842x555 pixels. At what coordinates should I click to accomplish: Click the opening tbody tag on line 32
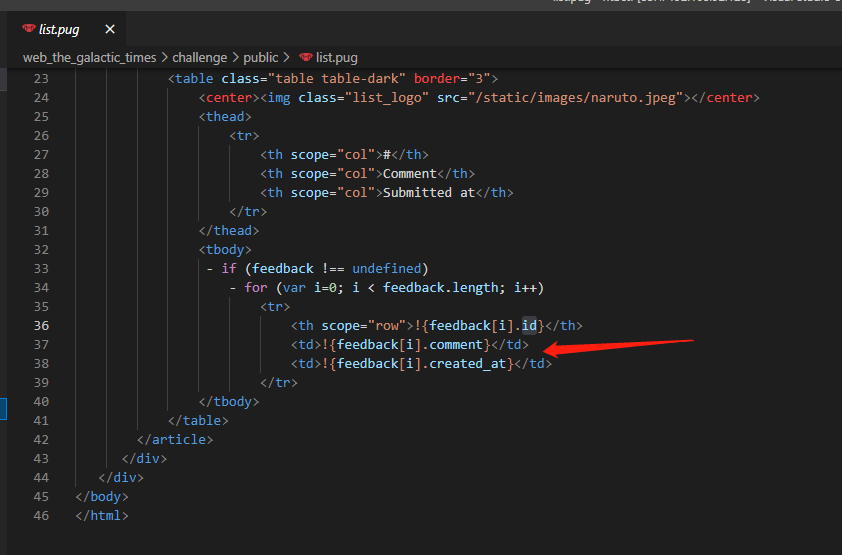point(225,250)
